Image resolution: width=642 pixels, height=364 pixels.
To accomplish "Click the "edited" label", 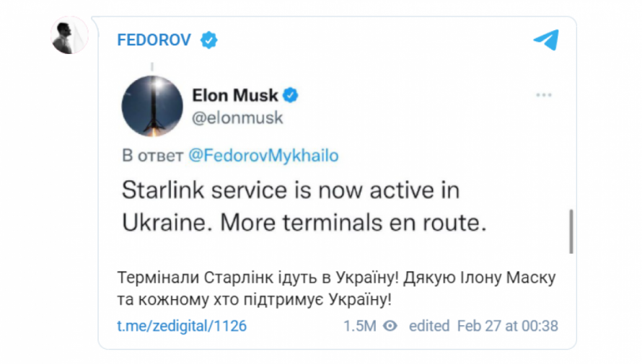I will point(429,326).
